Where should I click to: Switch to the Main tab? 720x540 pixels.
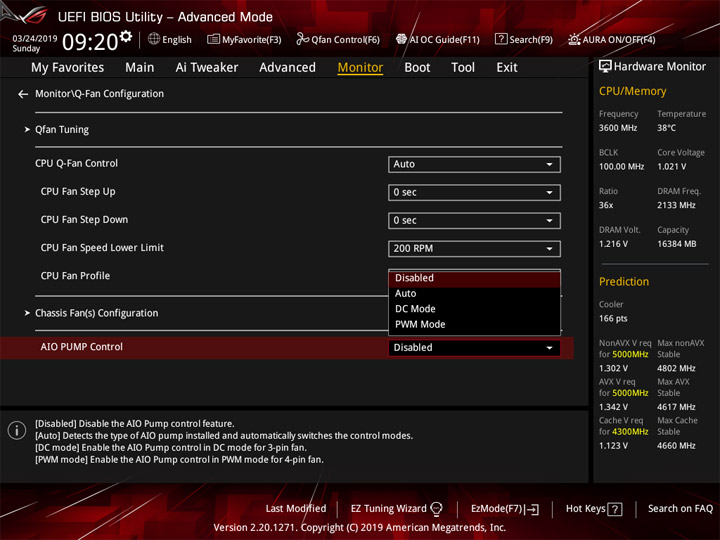pyautogui.click(x=140, y=68)
